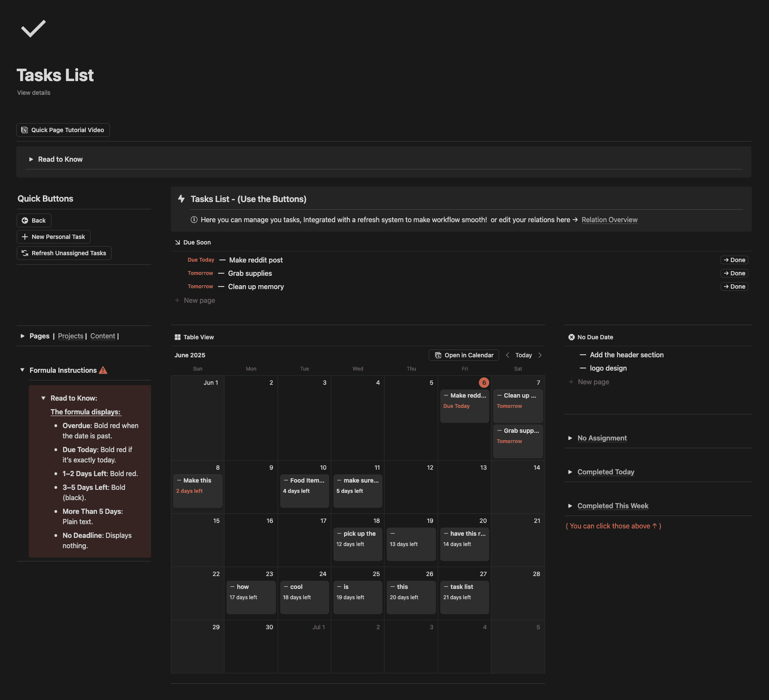Click the lightning bolt icon beside Tasks List heading
The image size is (769, 700).
click(x=182, y=199)
